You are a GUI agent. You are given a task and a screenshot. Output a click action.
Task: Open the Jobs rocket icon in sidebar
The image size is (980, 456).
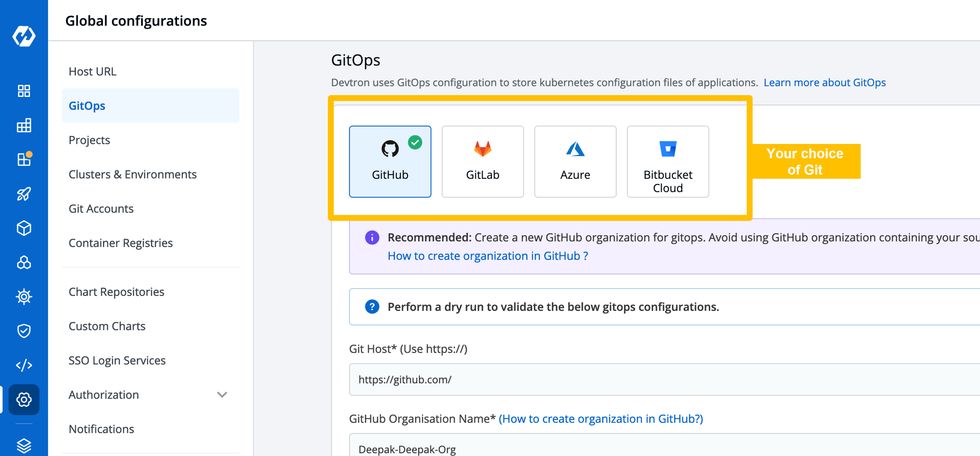(x=24, y=194)
